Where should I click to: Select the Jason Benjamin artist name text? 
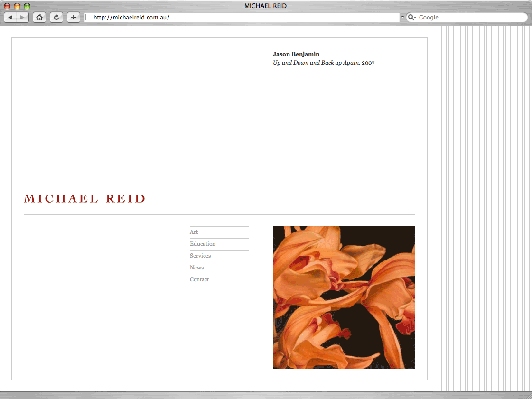point(296,54)
